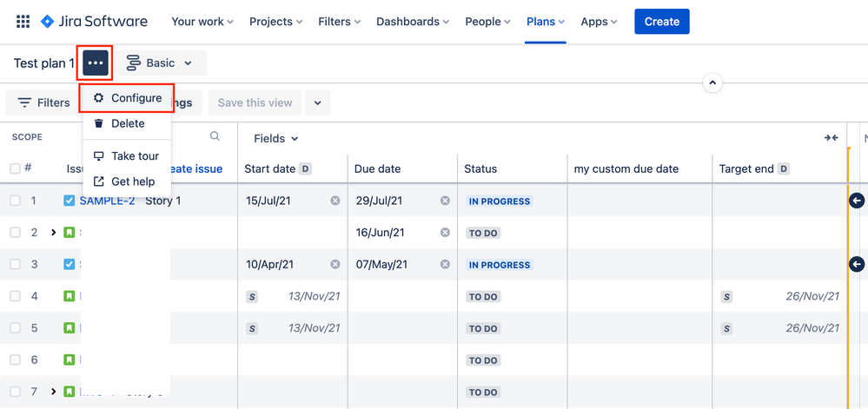Open the Plans tab in top navigation
Image resolution: width=868 pixels, height=409 pixels.
click(546, 22)
